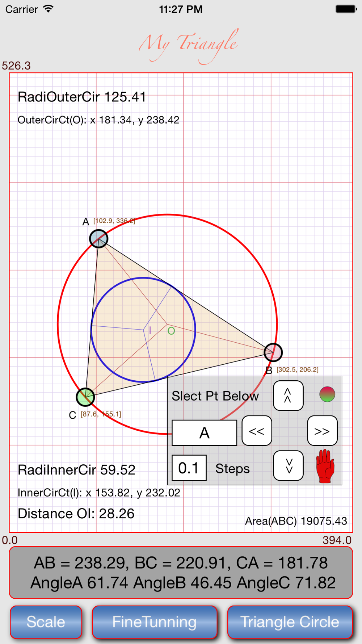Open the FineTunning button

[x=155, y=622]
